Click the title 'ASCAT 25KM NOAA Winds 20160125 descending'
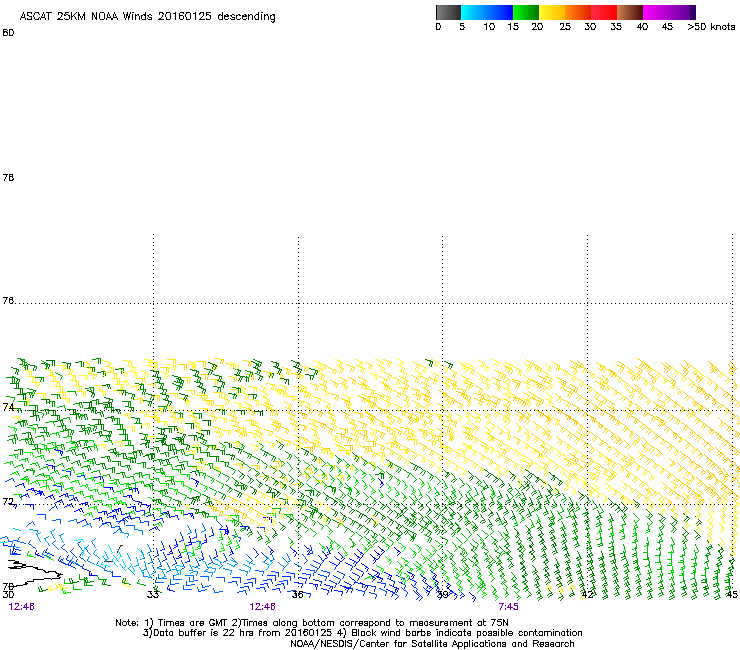The image size is (740, 650). click(x=147, y=17)
